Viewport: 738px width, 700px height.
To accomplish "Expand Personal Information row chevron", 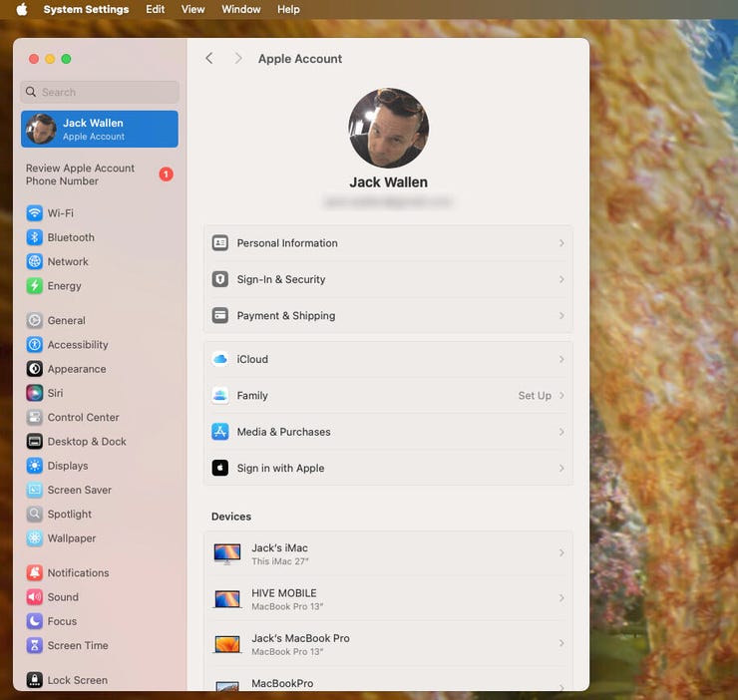I will pos(561,243).
